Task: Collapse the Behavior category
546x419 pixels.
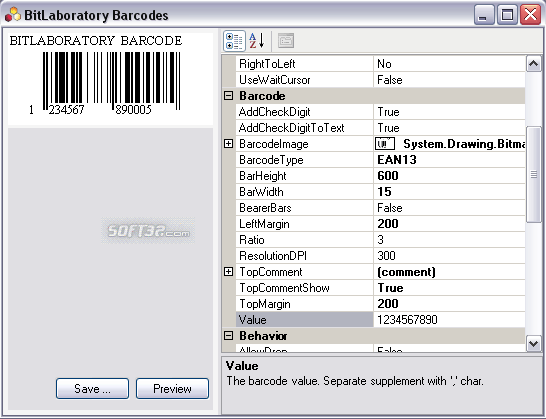Action: 228,336
